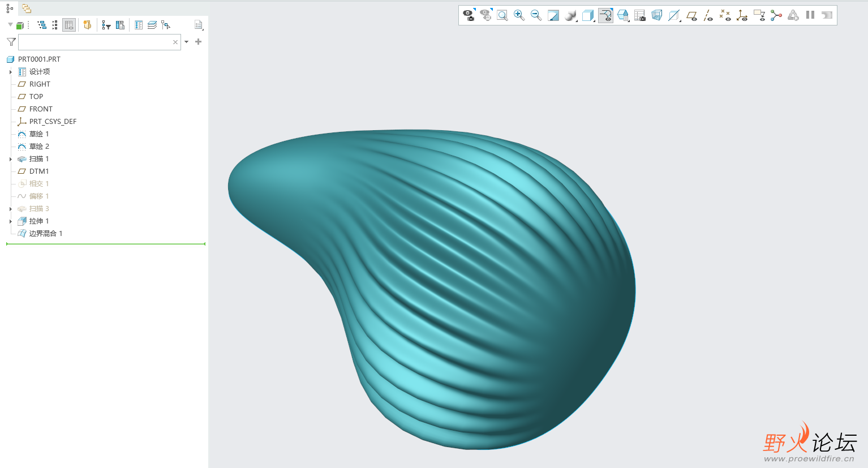
Task: Click the greyed-out icon after the pause icon
Action: pyautogui.click(x=827, y=15)
